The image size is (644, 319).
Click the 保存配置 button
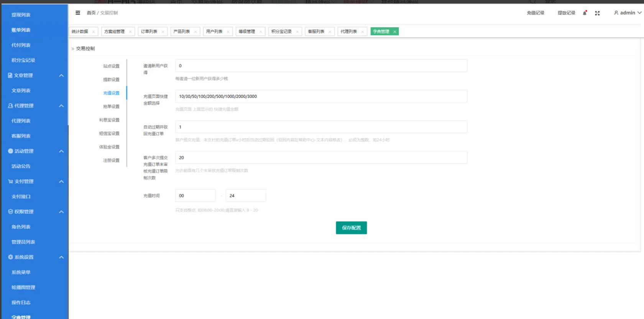(351, 228)
